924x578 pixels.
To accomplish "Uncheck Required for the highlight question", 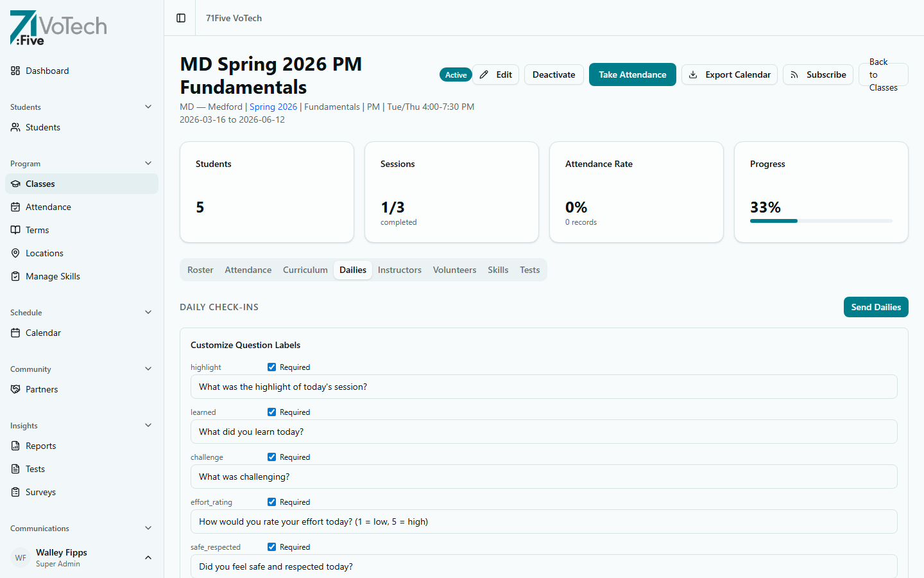I will tap(271, 367).
